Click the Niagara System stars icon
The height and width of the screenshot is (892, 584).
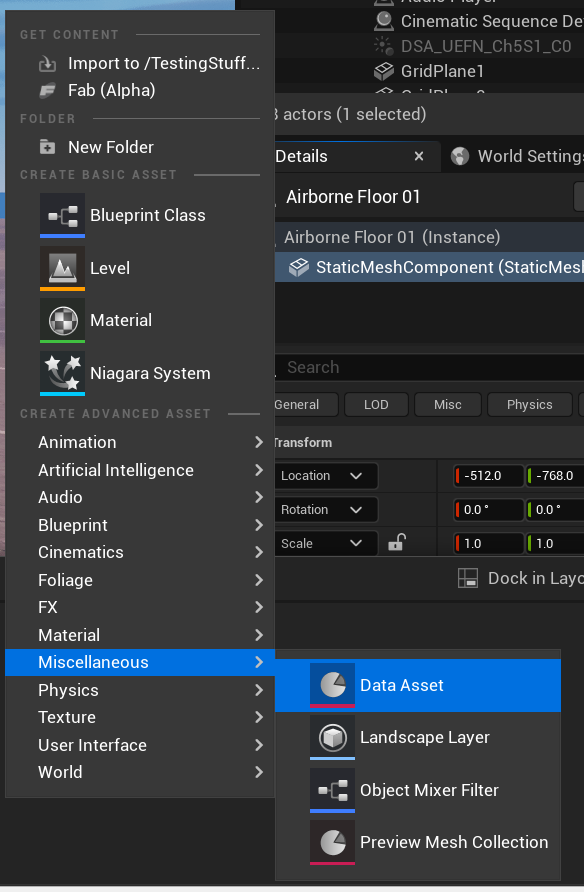(x=63, y=373)
